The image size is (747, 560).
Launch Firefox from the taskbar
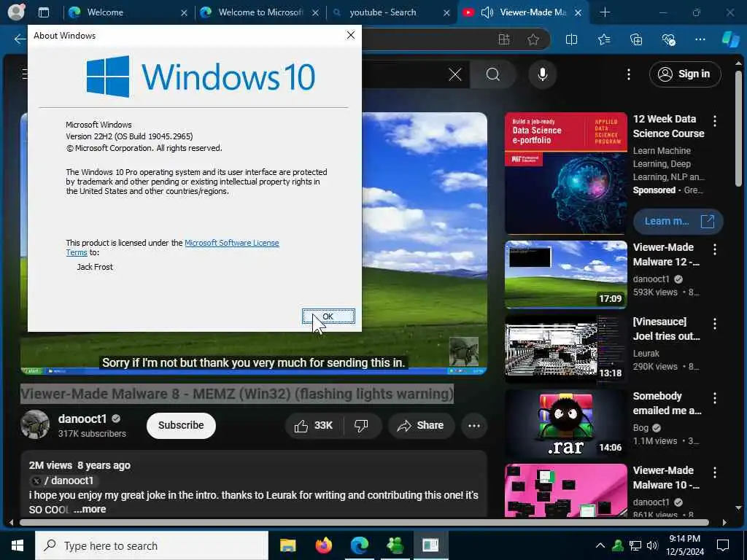pos(323,545)
